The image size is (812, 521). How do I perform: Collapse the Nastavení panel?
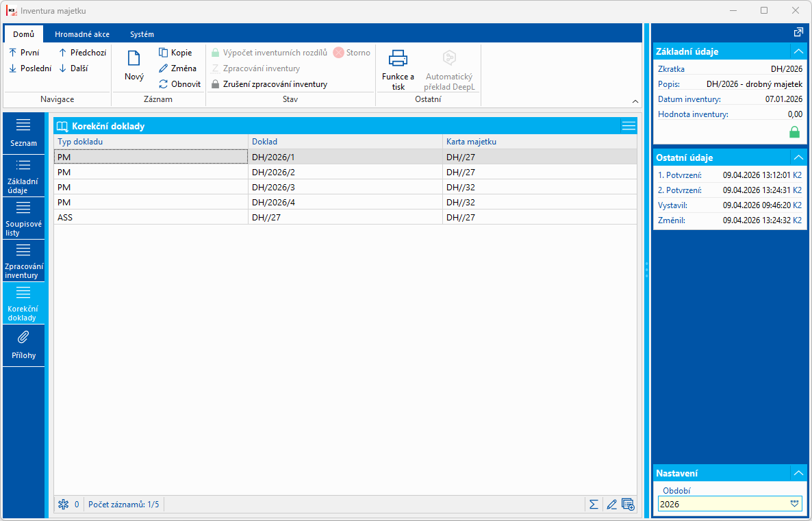tap(798, 473)
